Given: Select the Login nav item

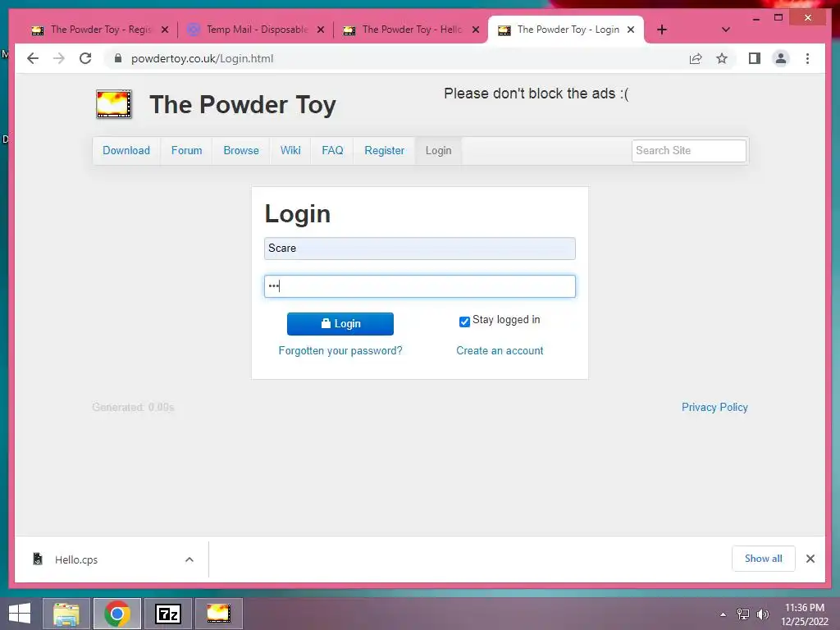Looking at the screenshot, I should [438, 151].
